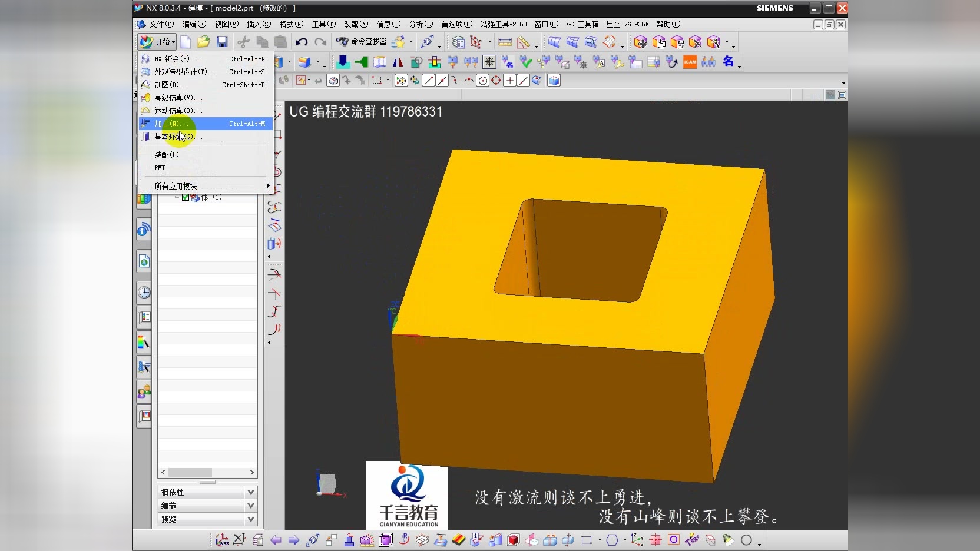
Task: Open the 格式(R) menu
Action: click(x=291, y=24)
